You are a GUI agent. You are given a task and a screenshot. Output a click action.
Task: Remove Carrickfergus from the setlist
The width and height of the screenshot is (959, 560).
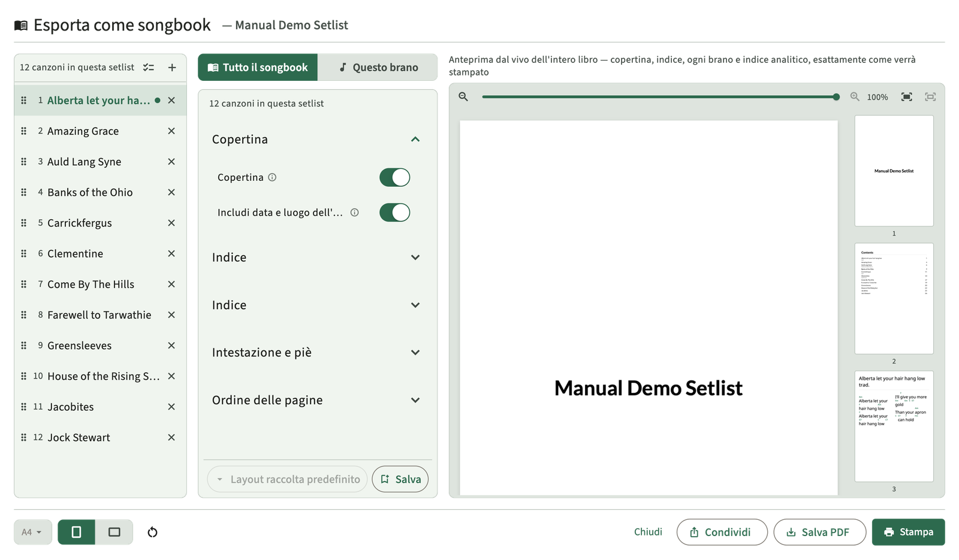(171, 223)
